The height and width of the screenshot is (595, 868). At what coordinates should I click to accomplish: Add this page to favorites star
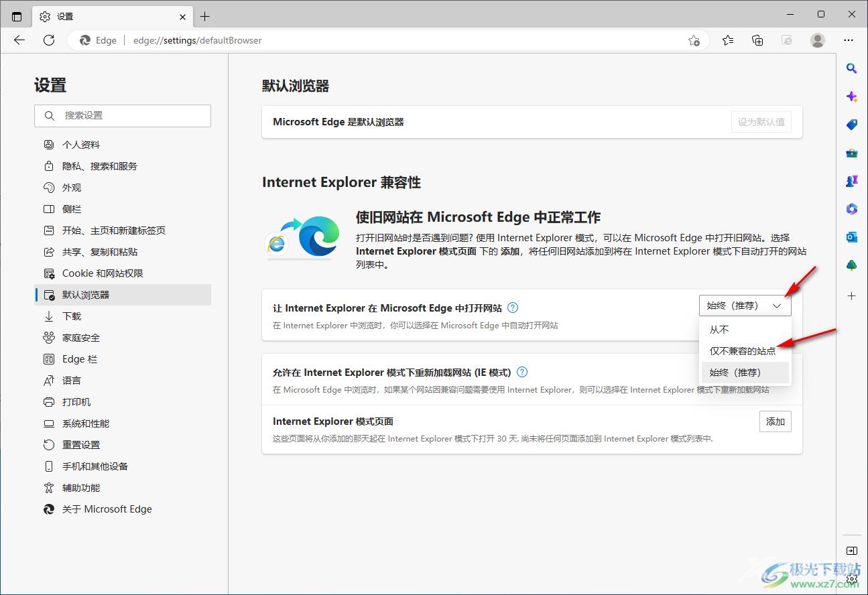coord(694,40)
